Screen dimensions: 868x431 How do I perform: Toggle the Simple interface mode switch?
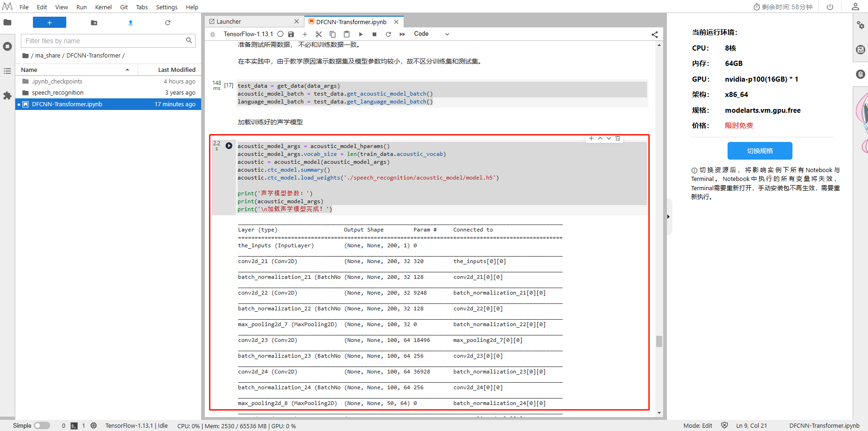[42, 425]
